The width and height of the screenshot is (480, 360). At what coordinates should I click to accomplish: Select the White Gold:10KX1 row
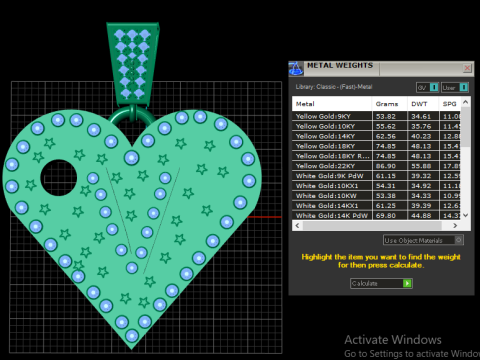point(377,186)
